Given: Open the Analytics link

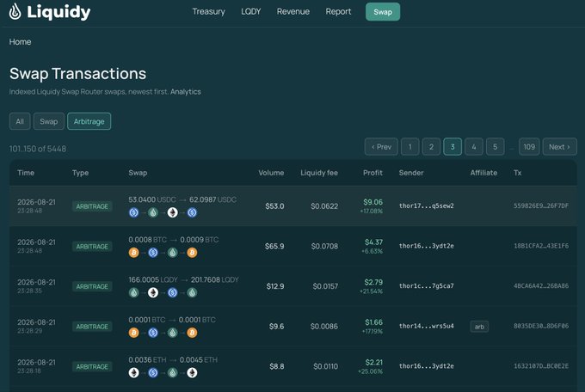Looking at the screenshot, I should pyautogui.click(x=186, y=92).
